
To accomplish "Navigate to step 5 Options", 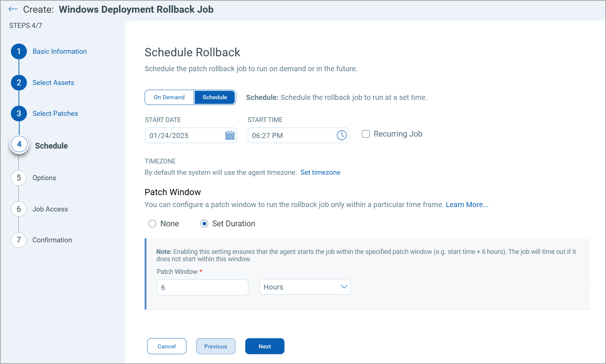I will pos(44,178).
